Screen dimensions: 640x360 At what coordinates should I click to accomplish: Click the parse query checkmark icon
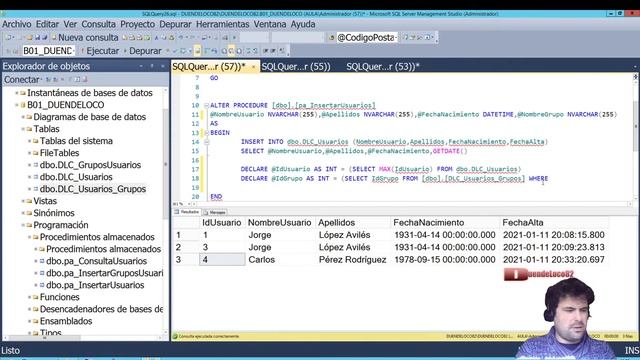pos(175,51)
